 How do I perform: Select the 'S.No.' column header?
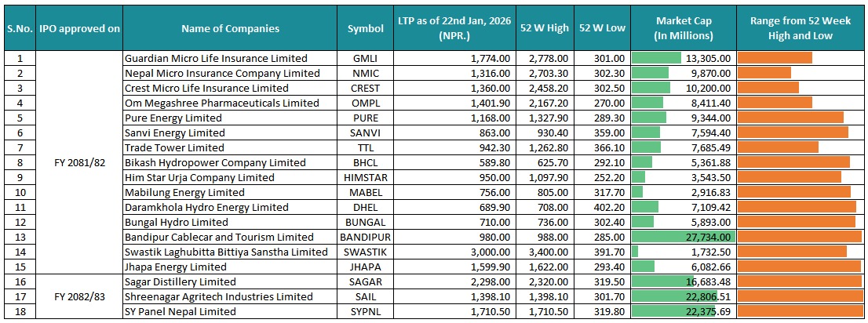click(20, 29)
